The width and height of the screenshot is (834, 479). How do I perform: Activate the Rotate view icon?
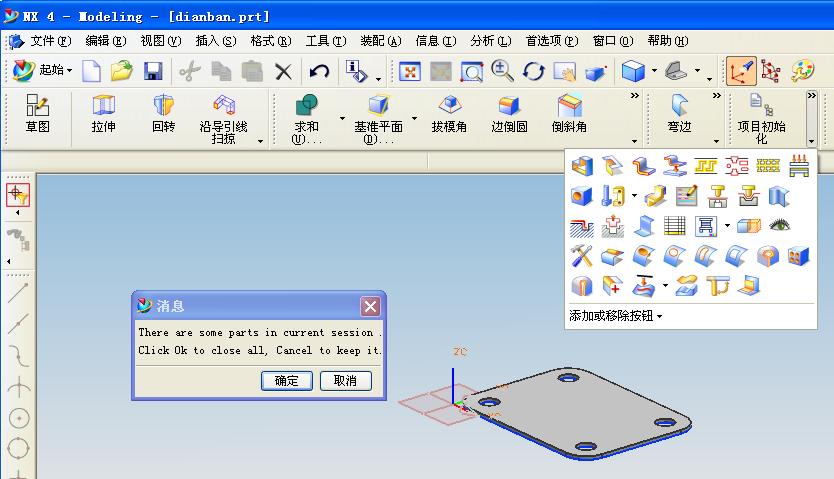[533, 71]
